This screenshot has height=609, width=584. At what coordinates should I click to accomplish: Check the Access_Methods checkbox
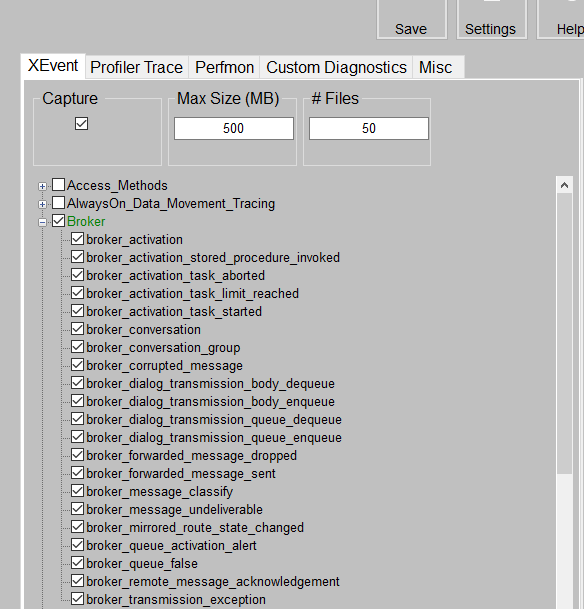[59, 184]
